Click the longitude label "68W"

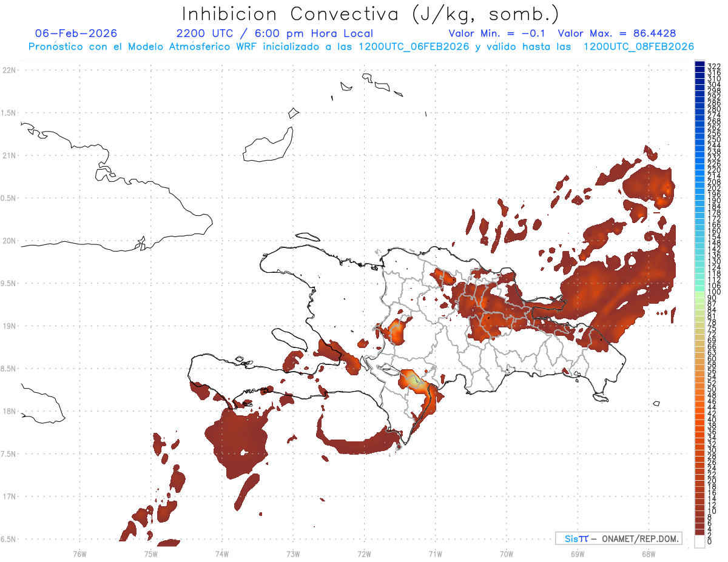point(649,554)
